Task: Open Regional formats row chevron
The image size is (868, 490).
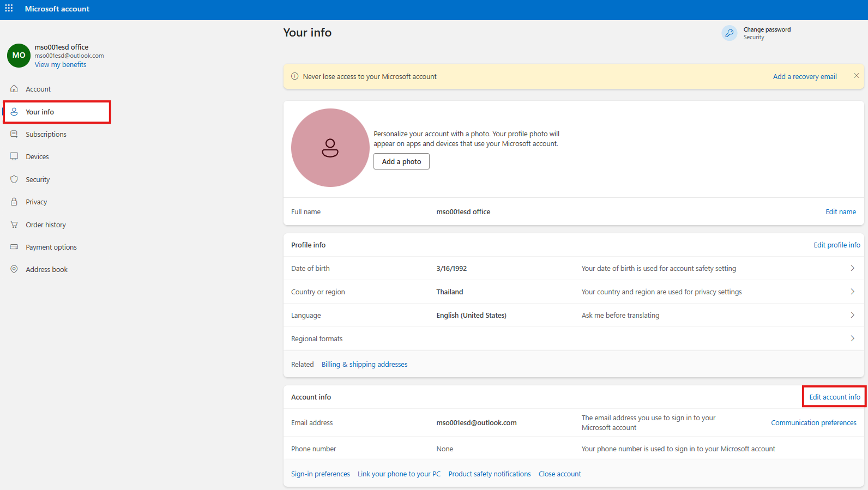Action: pyautogui.click(x=852, y=338)
